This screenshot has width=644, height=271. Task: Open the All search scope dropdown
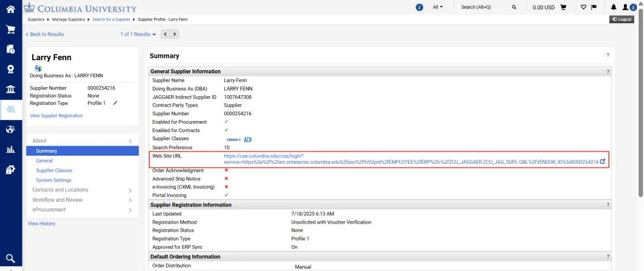click(438, 7)
